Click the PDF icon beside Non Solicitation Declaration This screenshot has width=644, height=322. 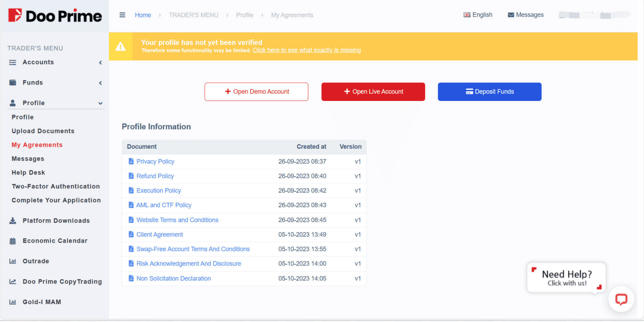tap(131, 278)
